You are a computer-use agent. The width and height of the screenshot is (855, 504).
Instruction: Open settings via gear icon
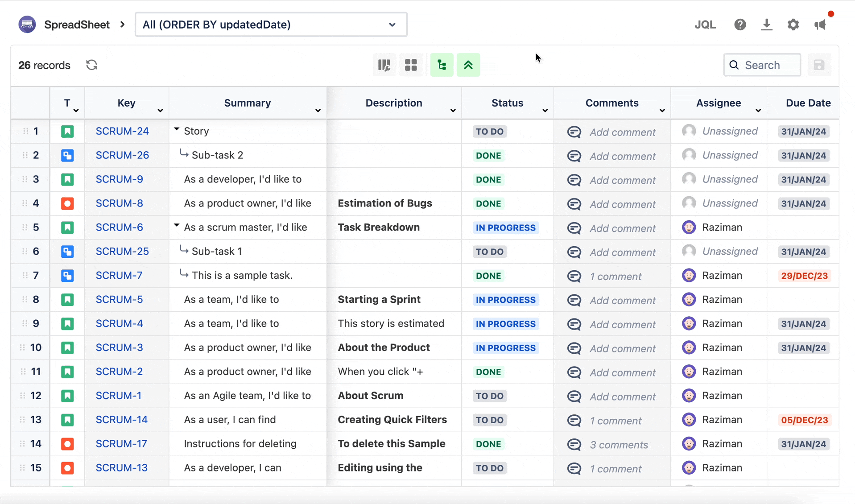pos(793,25)
